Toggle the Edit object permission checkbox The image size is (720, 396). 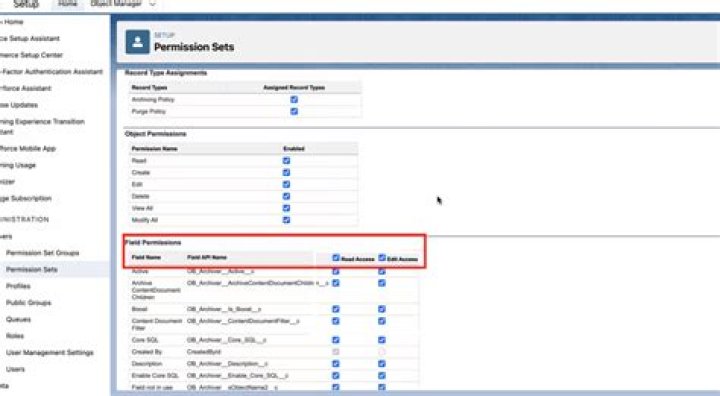(287, 184)
